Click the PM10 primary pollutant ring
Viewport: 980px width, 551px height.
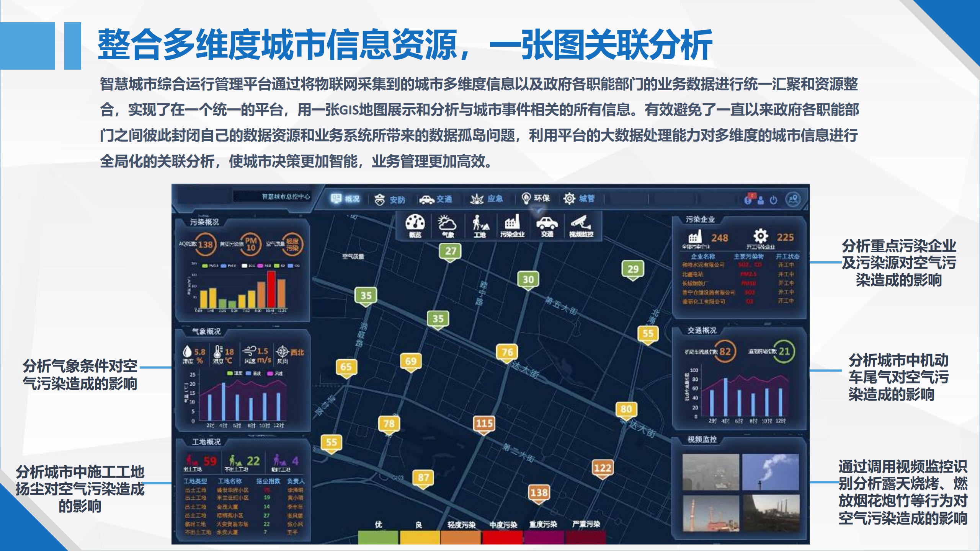[x=250, y=244]
